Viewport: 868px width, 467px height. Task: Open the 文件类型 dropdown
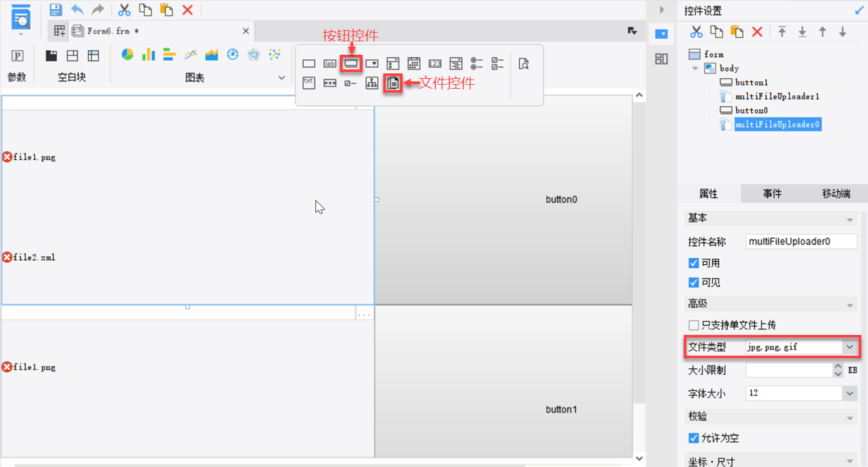849,347
